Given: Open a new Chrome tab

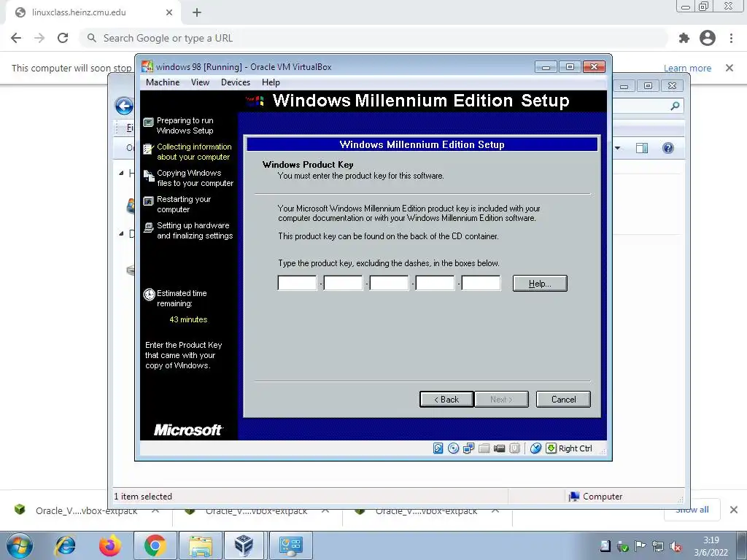Looking at the screenshot, I should click(197, 12).
